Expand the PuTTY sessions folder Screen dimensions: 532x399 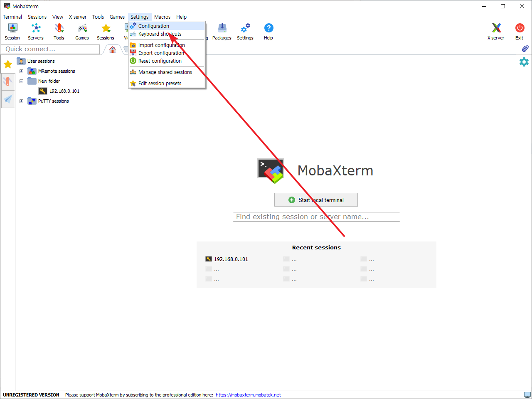[21, 101]
